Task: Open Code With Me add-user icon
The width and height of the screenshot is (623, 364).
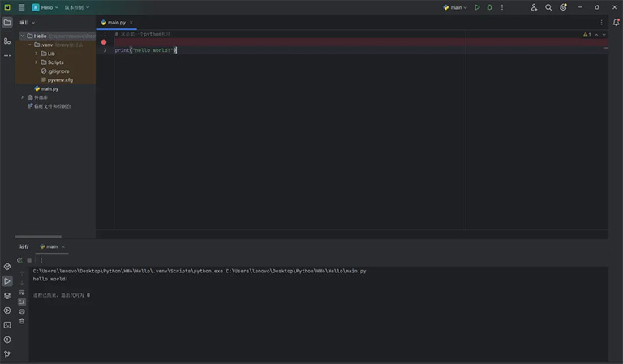Action: (534, 7)
